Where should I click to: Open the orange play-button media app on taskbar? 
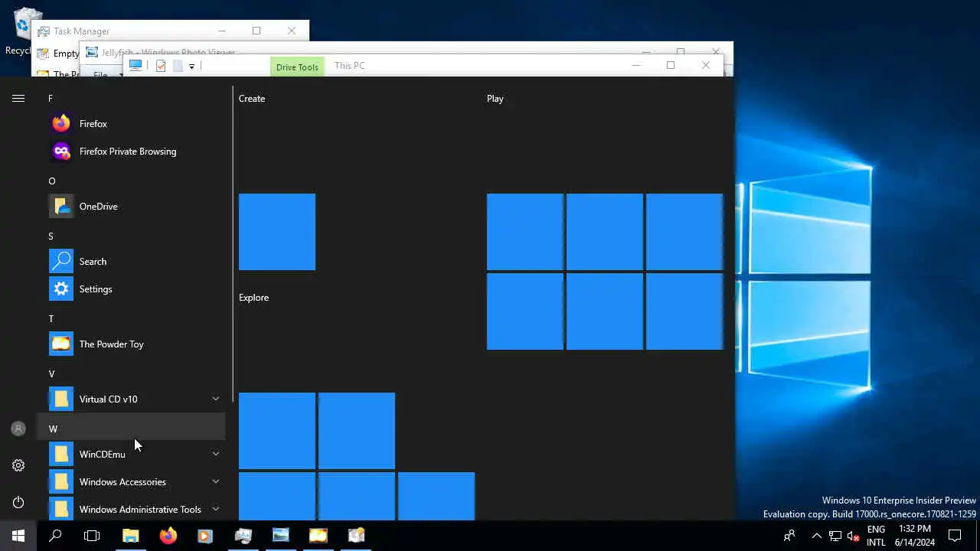[205, 536]
